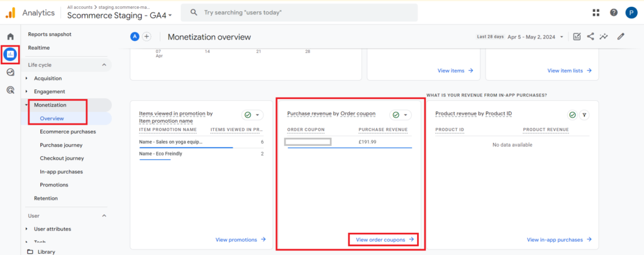644x255 pixels.
Task: Click green check on Product revenue card
Action: [x=572, y=115]
